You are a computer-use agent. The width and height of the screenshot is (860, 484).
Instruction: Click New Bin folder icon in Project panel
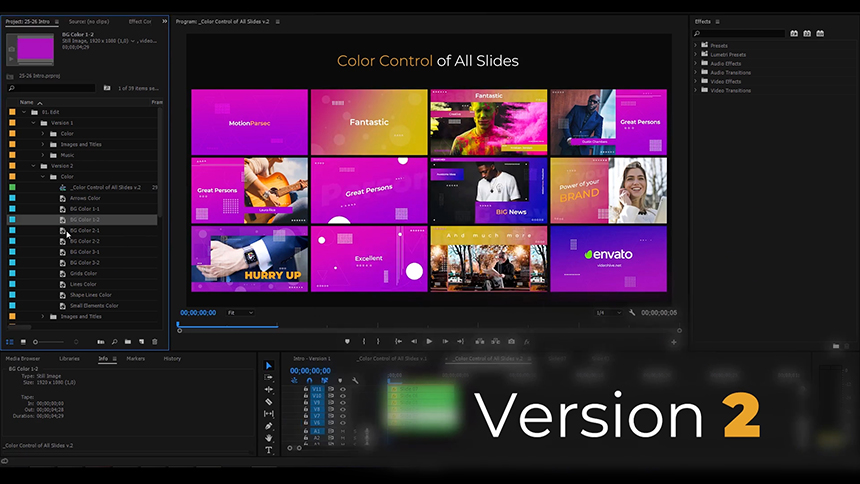pyautogui.click(x=127, y=341)
